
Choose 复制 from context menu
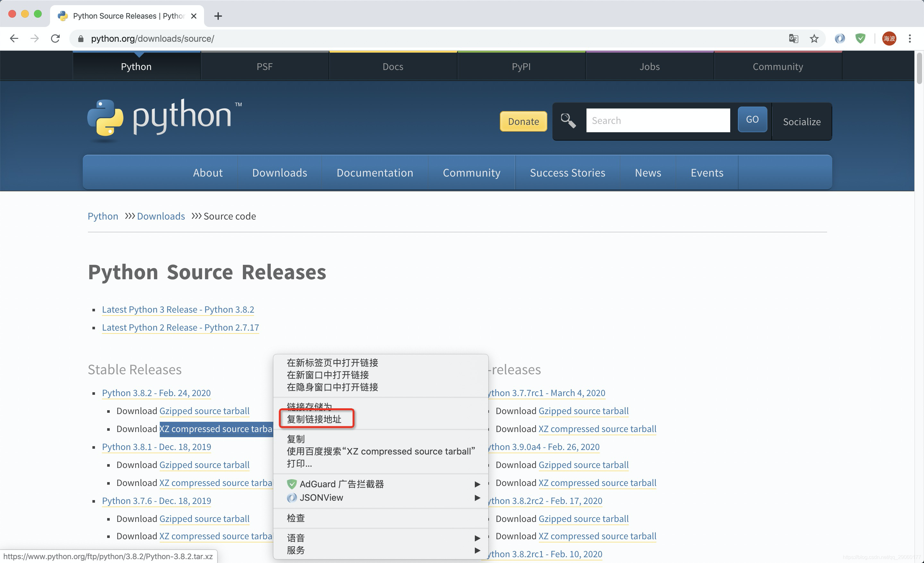[x=381, y=439]
